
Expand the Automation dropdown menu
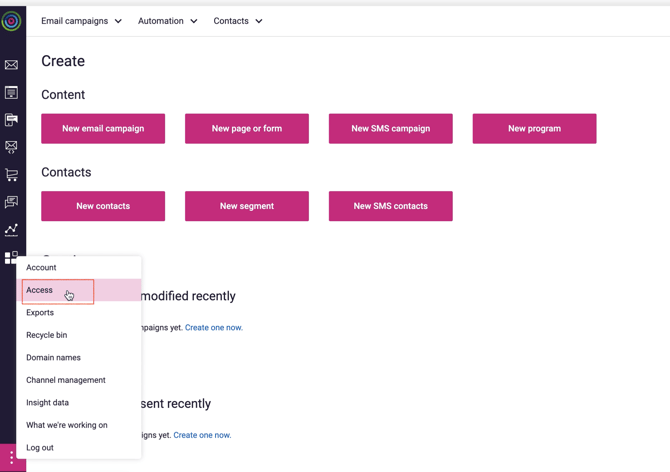pyautogui.click(x=167, y=21)
